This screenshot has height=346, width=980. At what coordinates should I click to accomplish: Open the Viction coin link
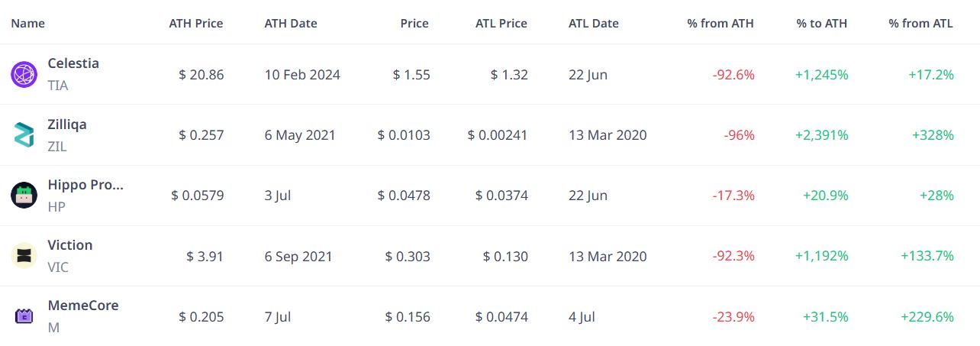pos(70,245)
